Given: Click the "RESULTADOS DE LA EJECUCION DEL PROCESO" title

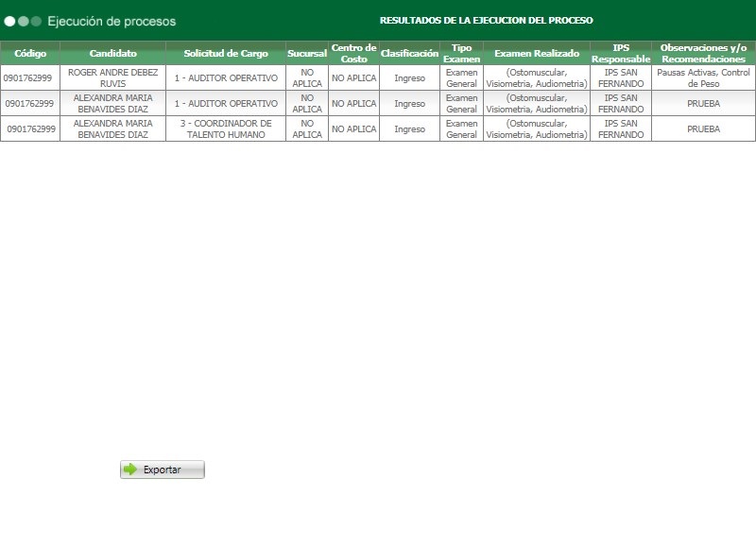Looking at the screenshot, I should coord(487,17).
